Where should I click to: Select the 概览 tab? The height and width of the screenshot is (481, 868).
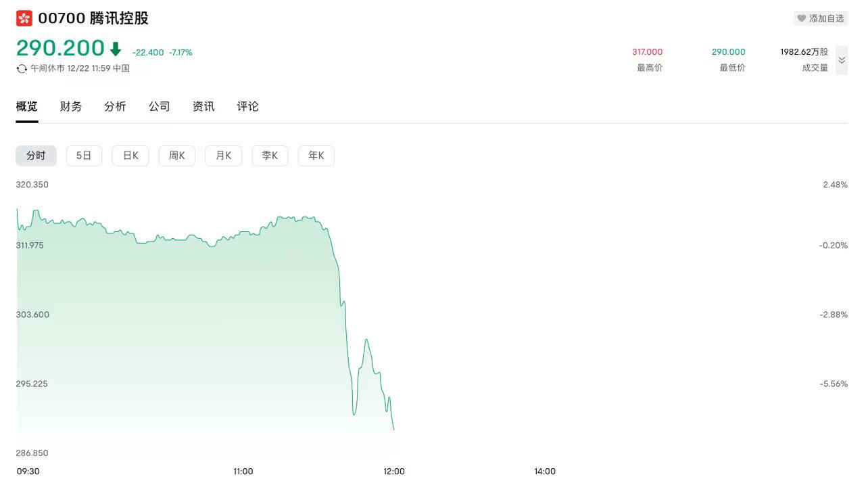[27, 106]
